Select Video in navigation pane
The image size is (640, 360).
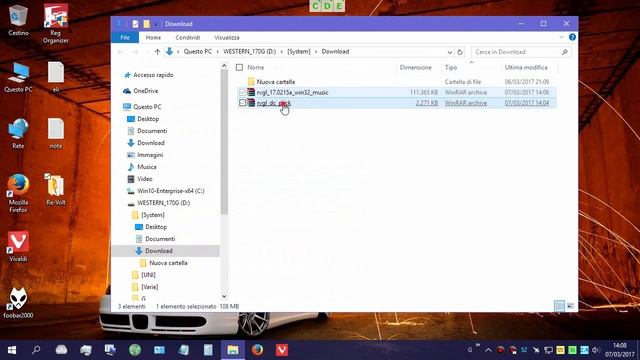(144, 179)
